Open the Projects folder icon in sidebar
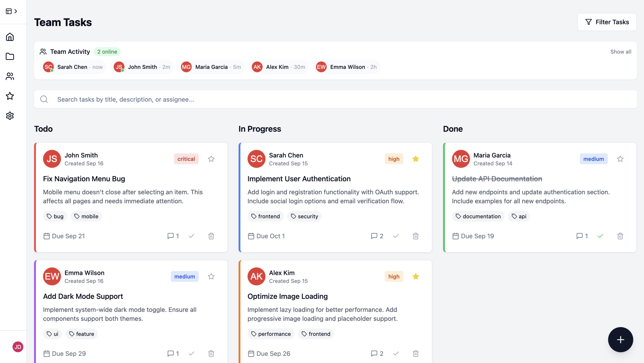The image size is (644, 363). (10, 56)
